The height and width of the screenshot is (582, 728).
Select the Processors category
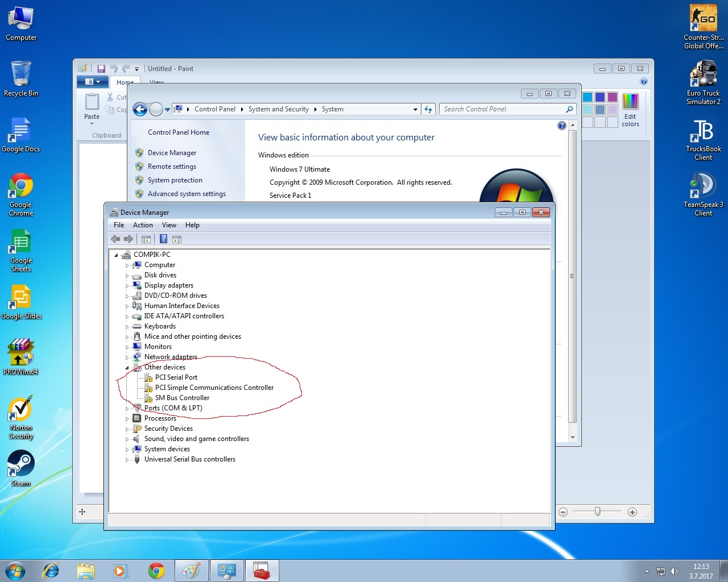click(x=160, y=418)
